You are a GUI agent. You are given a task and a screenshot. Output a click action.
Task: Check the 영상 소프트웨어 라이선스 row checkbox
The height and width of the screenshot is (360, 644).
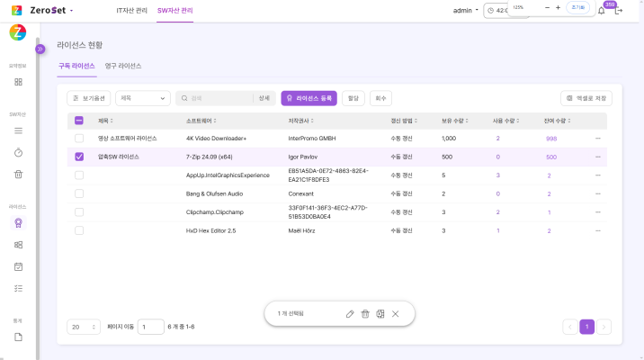[79, 138]
